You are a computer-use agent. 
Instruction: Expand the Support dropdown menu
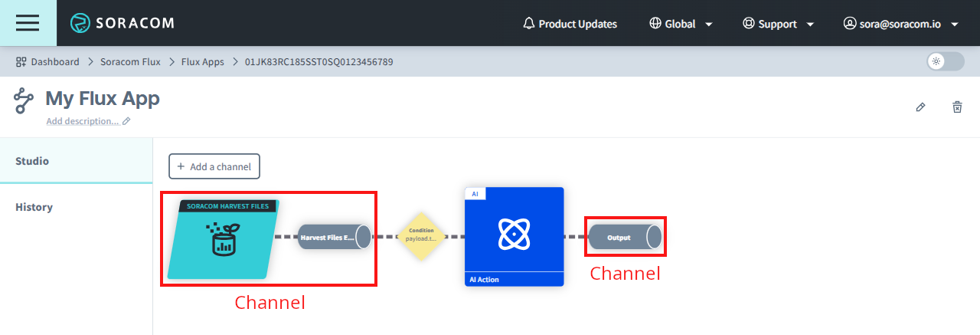778,24
